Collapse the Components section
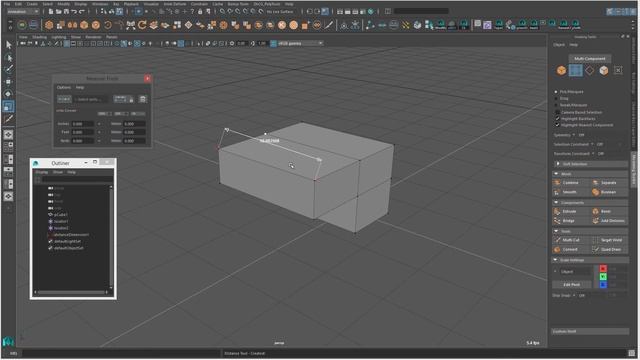Screen dimensions: 640x360 [x=590, y=202]
